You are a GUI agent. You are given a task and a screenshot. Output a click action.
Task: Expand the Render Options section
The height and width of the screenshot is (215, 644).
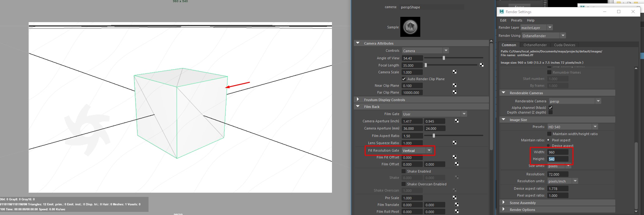click(503, 209)
